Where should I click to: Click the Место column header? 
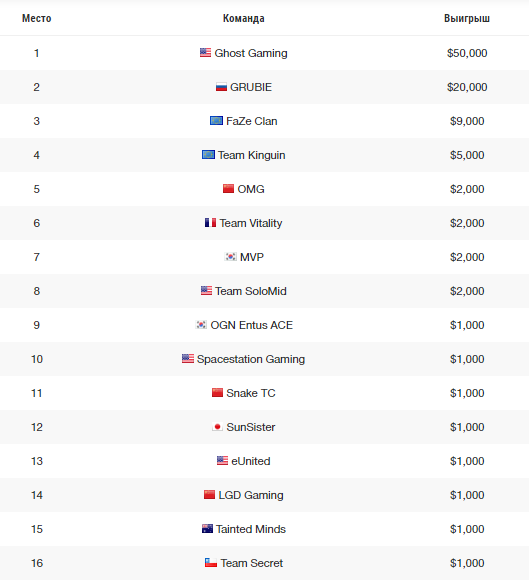[37, 18]
